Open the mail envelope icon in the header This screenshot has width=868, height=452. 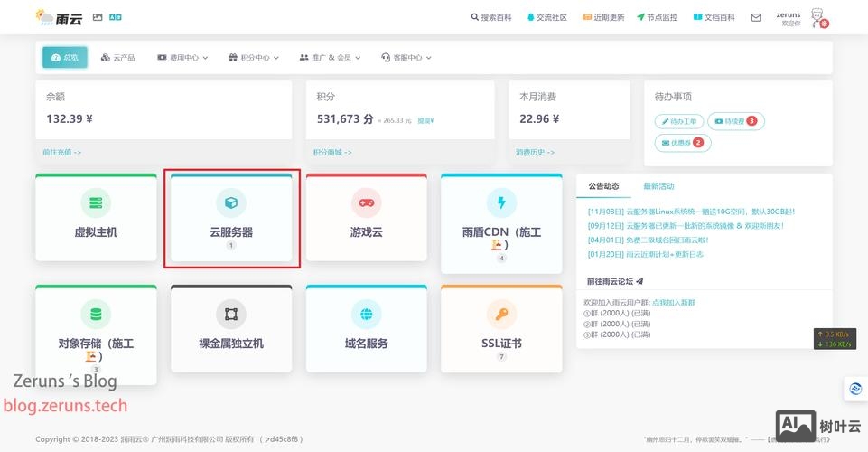click(756, 18)
